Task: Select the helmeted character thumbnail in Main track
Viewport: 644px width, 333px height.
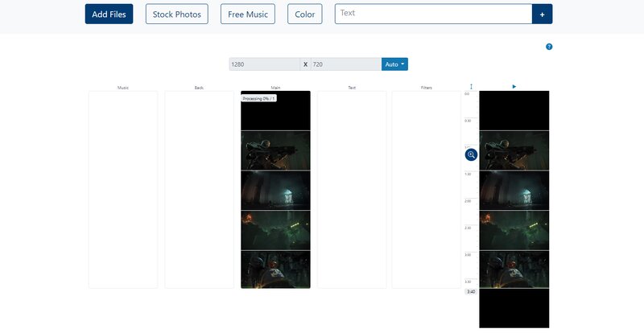Action: coord(275,269)
